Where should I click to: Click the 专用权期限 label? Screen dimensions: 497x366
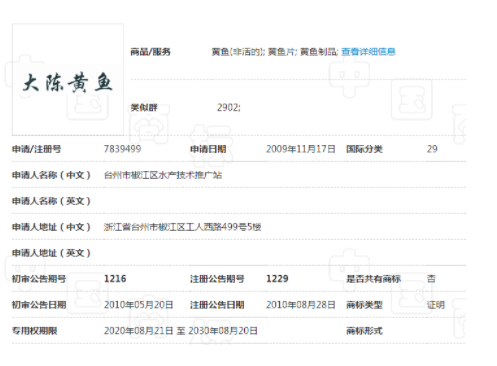(x=35, y=331)
